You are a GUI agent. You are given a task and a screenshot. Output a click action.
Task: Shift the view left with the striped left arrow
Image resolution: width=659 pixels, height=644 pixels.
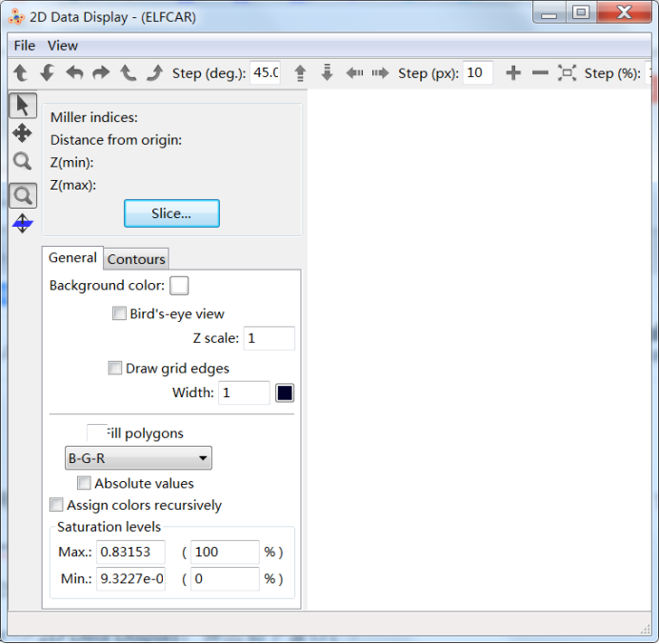click(354, 73)
